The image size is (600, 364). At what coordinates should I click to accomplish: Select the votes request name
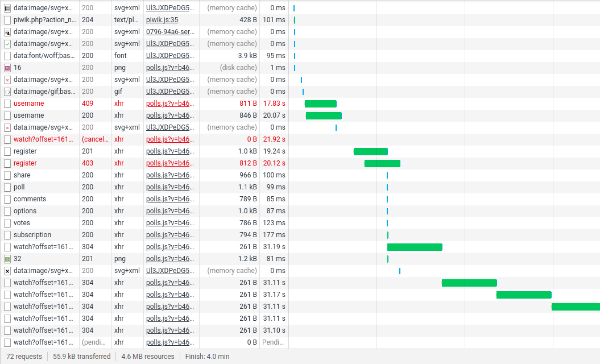[22, 223]
